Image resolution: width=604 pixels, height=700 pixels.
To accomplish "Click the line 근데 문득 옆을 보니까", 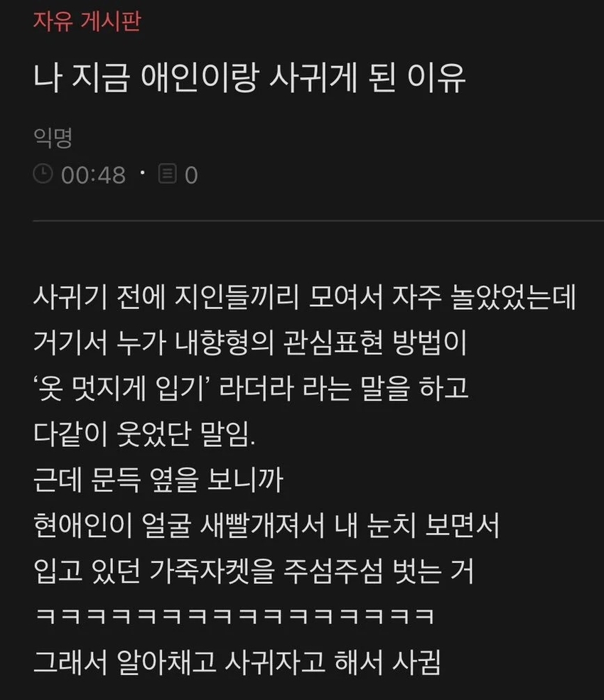I will (x=158, y=480).
